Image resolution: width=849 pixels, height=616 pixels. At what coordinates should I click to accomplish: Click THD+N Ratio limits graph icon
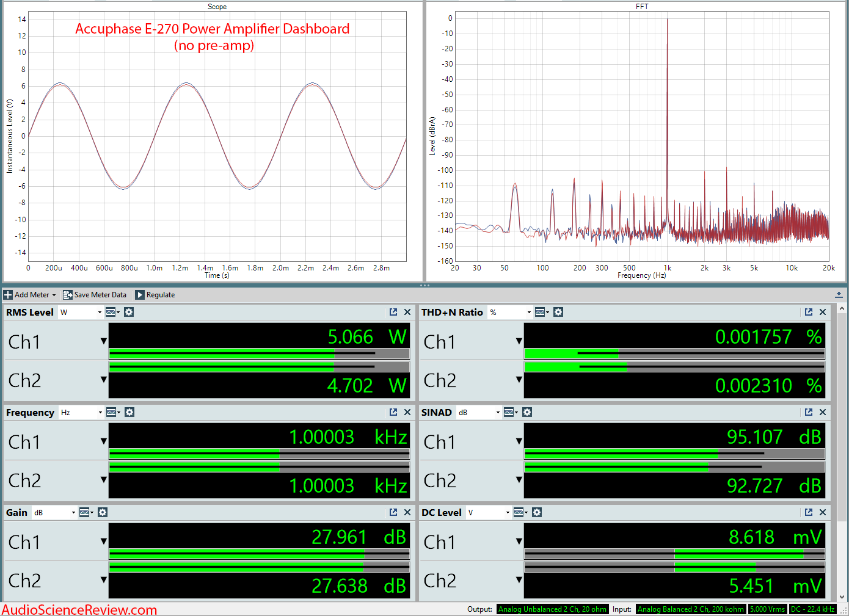(x=542, y=312)
